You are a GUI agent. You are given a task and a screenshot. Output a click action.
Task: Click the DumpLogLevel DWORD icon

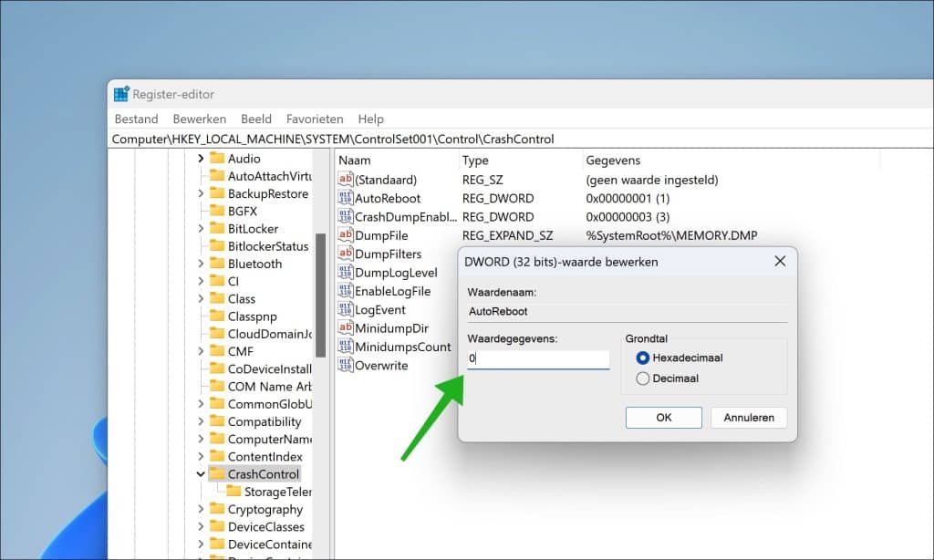(x=346, y=273)
